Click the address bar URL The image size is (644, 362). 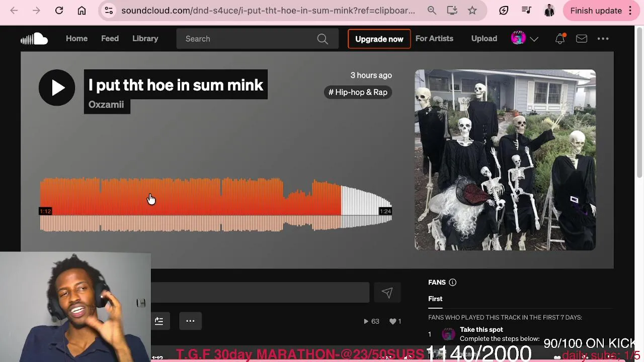tap(268, 11)
